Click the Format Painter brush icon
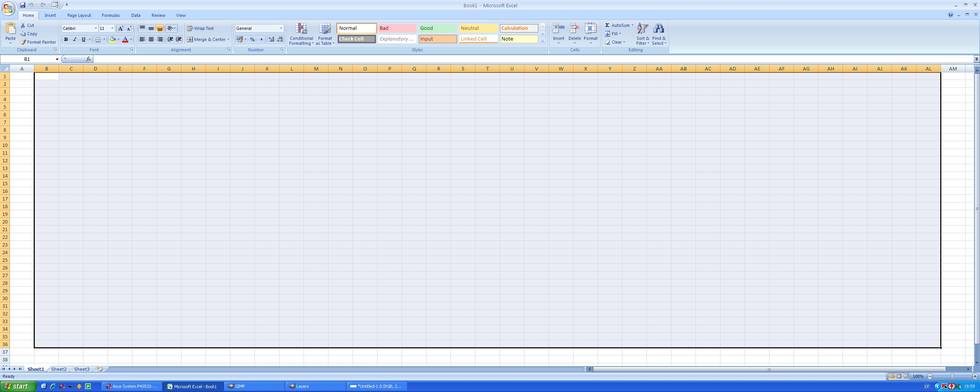 click(x=23, y=42)
